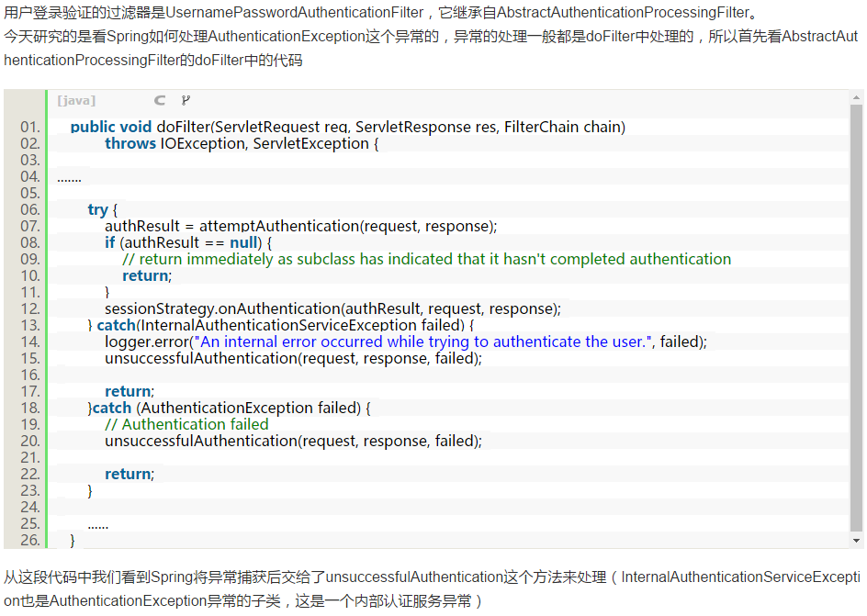Viewport: 867px width, 616px height.
Task: Click 'return;' on line 17
Action: click(129, 392)
